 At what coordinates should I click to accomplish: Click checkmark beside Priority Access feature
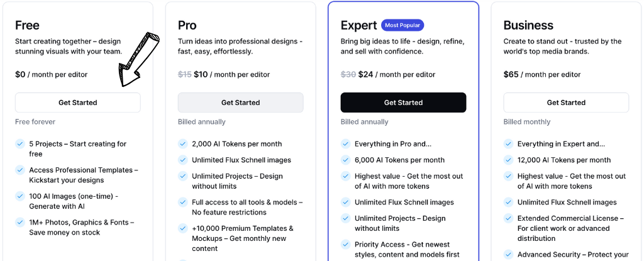point(346,244)
